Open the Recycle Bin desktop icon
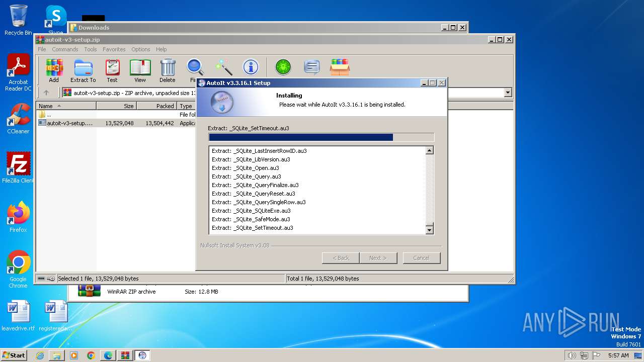 [x=18, y=20]
